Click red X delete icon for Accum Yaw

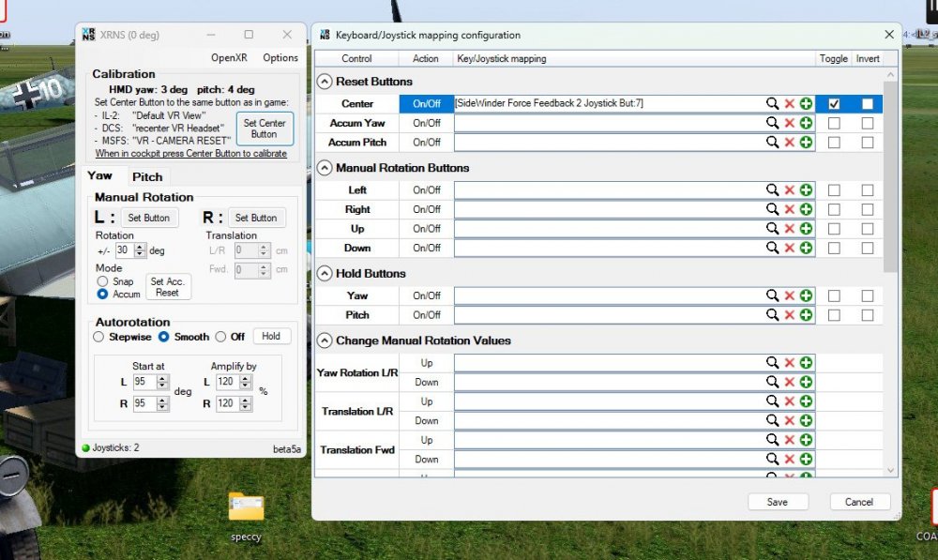(789, 123)
